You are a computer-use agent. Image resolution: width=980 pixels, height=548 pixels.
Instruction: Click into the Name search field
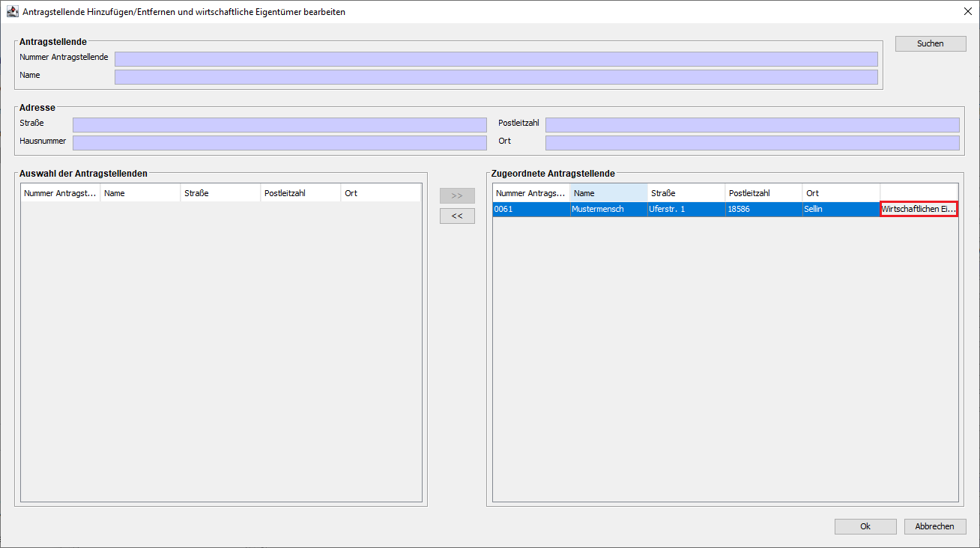point(495,77)
